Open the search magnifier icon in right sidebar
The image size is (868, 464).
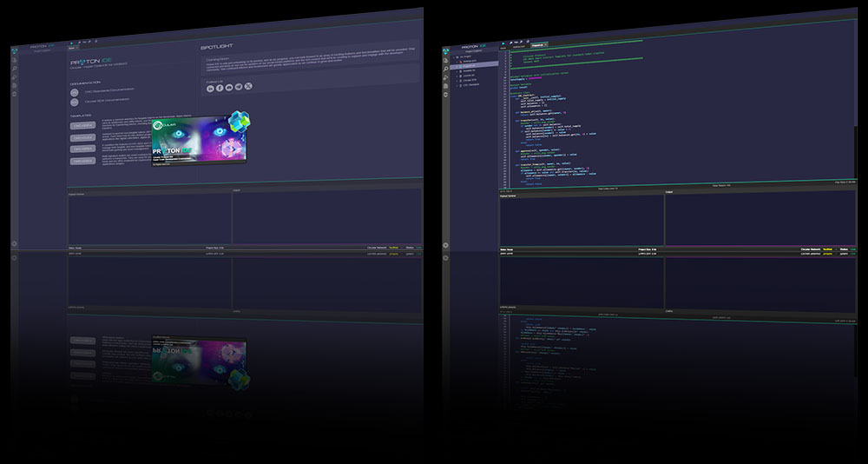(x=447, y=68)
